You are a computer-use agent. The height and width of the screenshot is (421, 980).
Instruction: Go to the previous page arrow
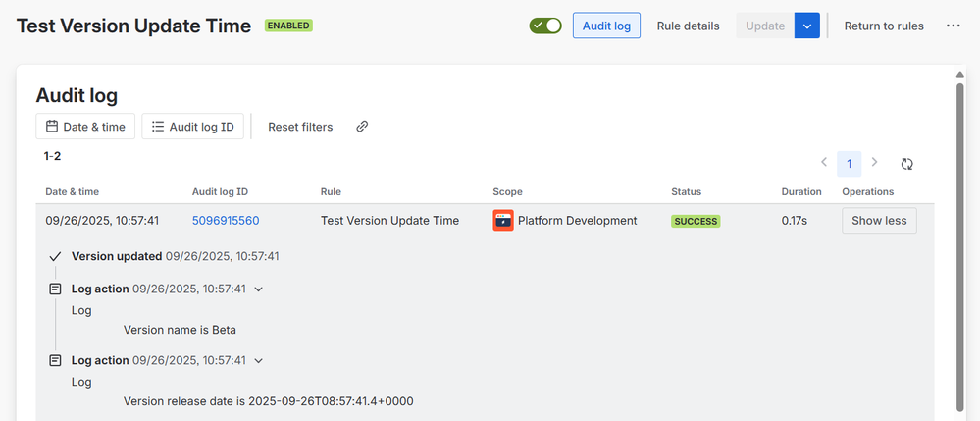pos(824,163)
